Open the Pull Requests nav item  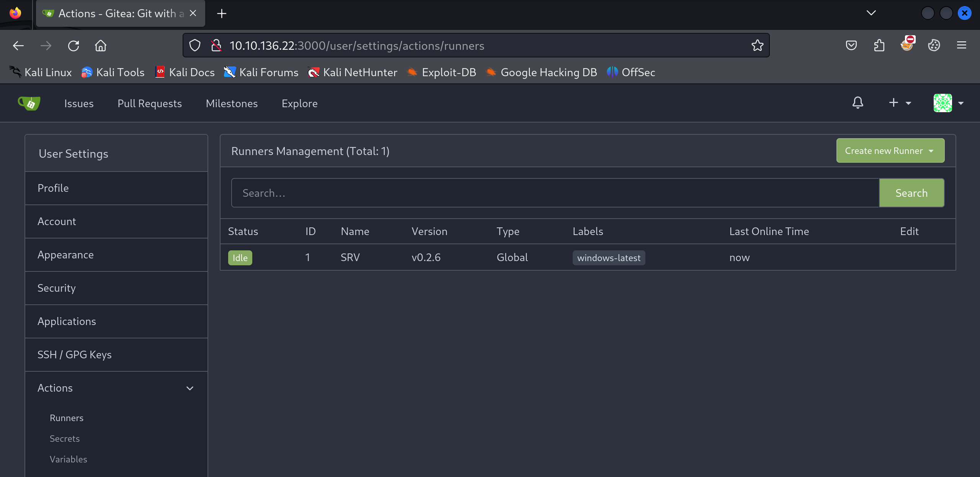[x=149, y=103]
